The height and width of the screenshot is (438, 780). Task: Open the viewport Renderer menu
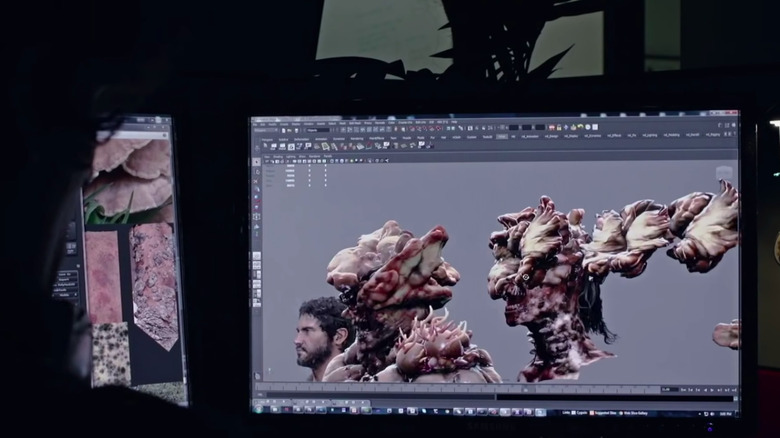coord(314,156)
